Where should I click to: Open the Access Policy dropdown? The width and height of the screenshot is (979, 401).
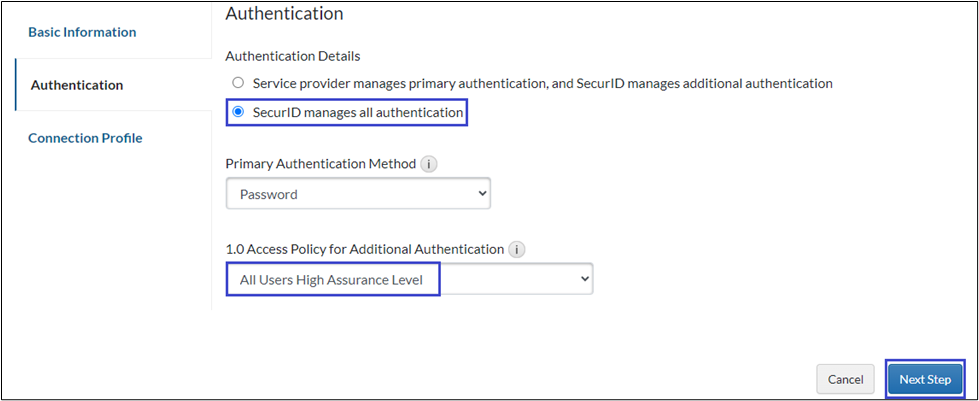tap(409, 280)
